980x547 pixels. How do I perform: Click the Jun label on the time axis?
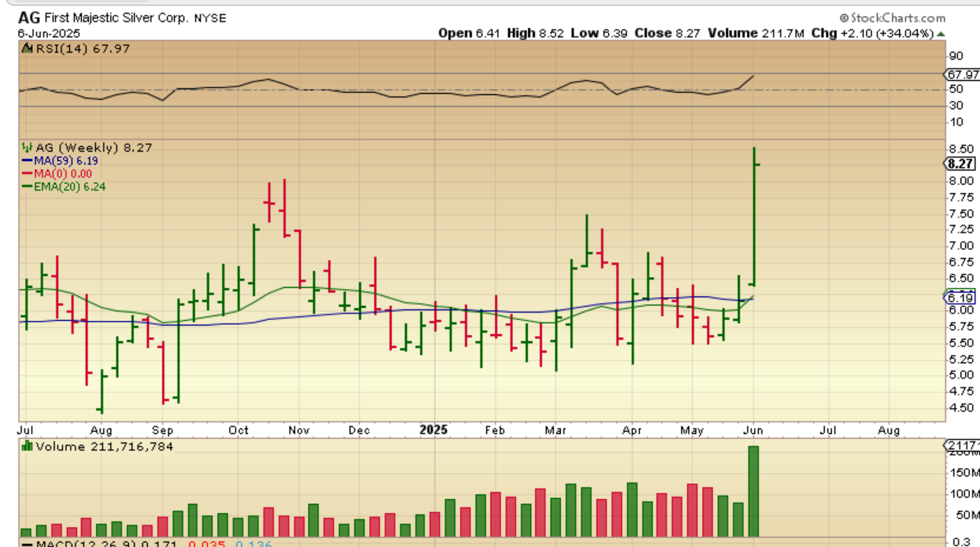point(753,430)
